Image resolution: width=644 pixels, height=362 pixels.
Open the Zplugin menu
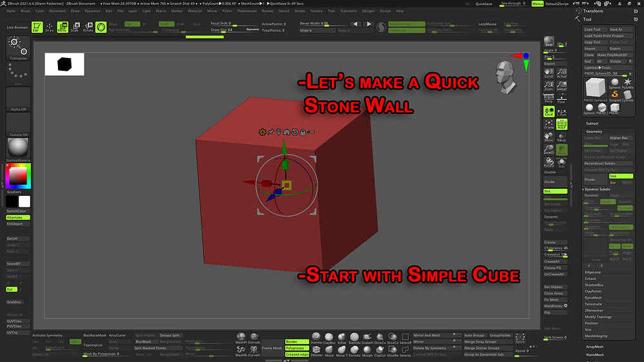(368, 11)
